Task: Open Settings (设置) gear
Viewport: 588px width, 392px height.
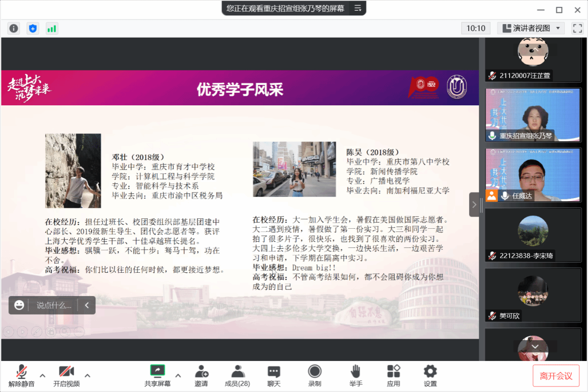Action: click(x=430, y=375)
